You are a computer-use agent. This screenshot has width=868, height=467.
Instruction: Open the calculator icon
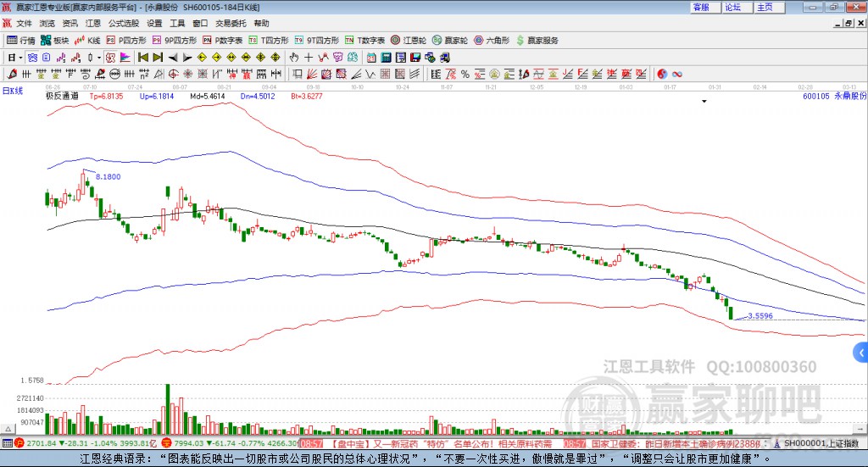click(386, 58)
